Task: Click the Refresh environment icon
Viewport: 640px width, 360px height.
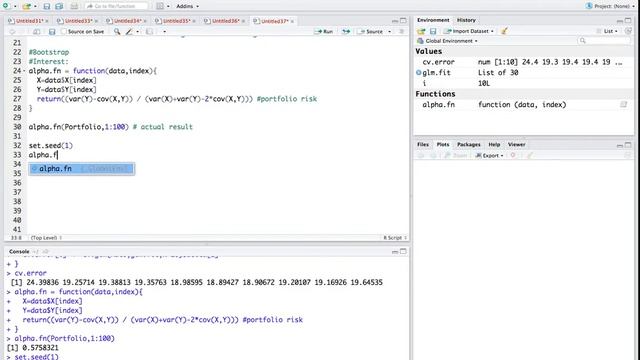Action: 628,31
